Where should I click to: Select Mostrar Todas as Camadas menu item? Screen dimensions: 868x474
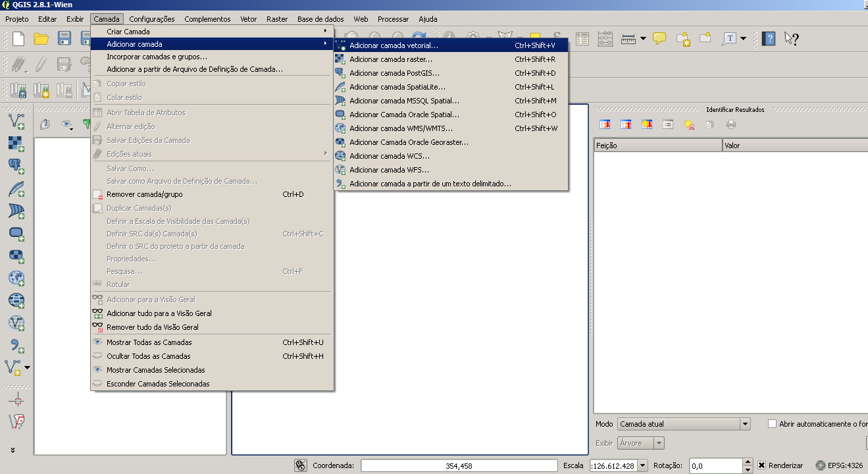click(213, 342)
